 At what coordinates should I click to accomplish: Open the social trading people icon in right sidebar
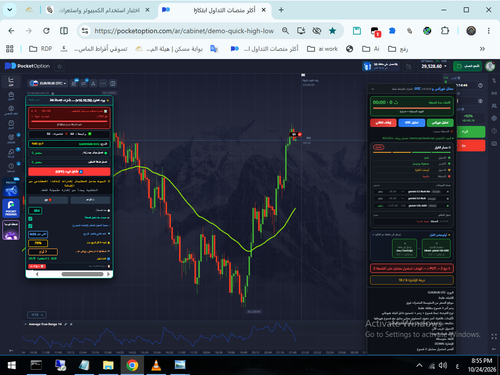tap(494, 106)
